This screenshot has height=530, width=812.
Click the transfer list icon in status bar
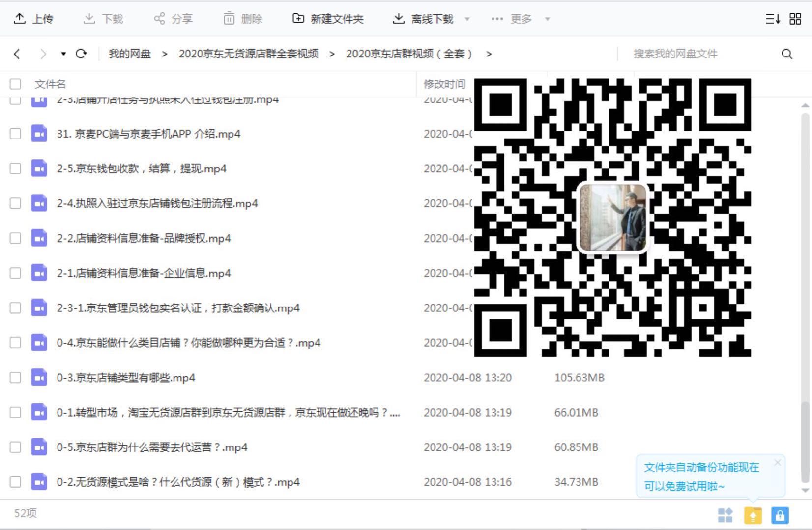(x=725, y=515)
